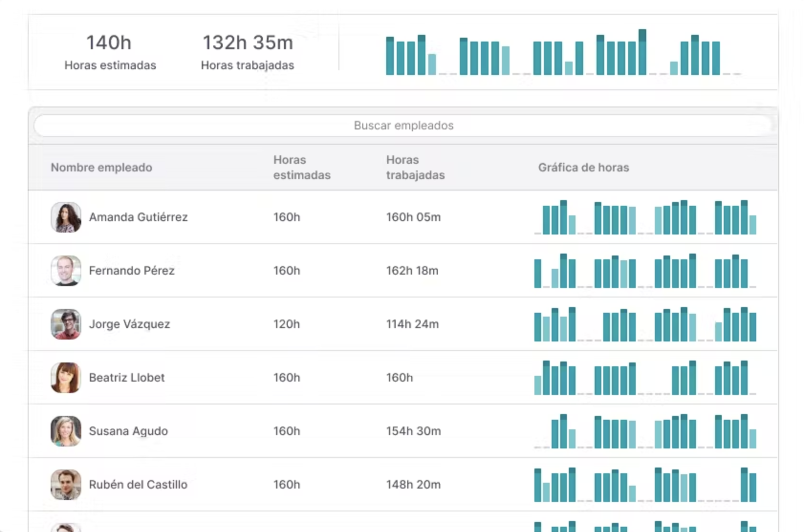This screenshot has height=532, width=804.
Task: Click the 132h 35m worked hours total
Action: [248, 43]
